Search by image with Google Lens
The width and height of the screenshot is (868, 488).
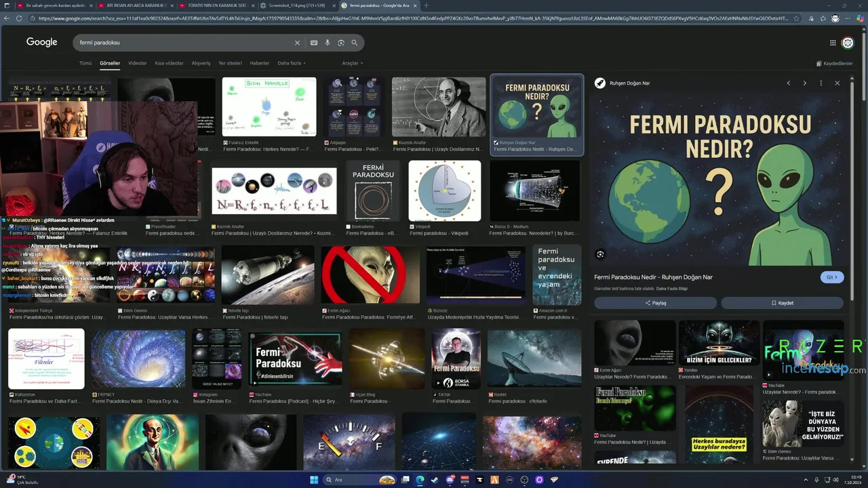pyautogui.click(x=341, y=43)
